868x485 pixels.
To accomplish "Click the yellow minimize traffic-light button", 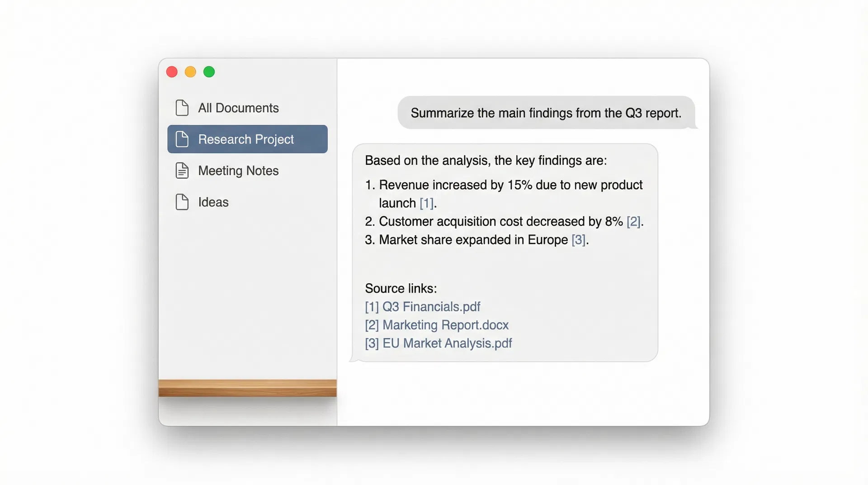I will 190,71.
